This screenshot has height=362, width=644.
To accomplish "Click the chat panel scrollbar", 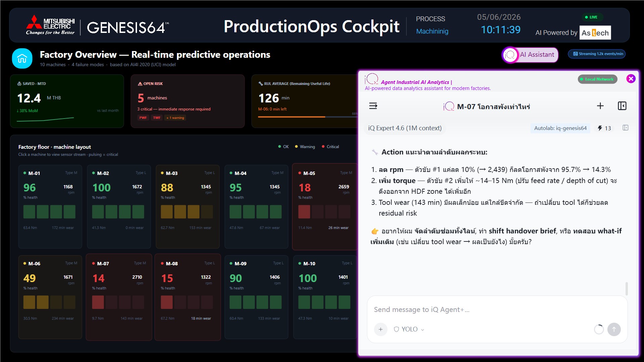I will [627, 288].
